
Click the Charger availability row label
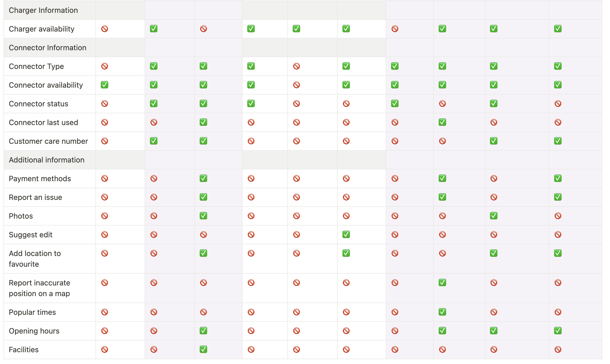41,29
